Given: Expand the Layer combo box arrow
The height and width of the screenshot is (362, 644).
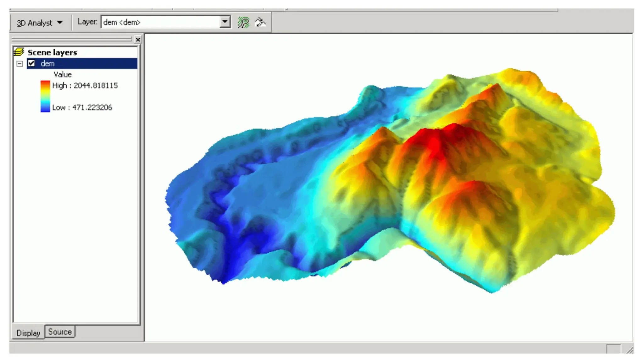Looking at the screenshot, I should point(225,22).
